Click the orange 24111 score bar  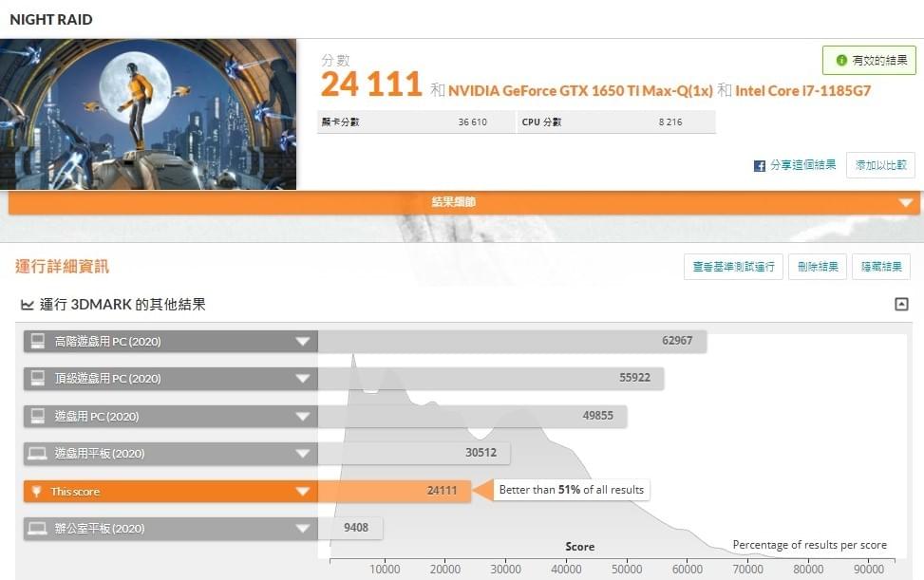[394, 491]
